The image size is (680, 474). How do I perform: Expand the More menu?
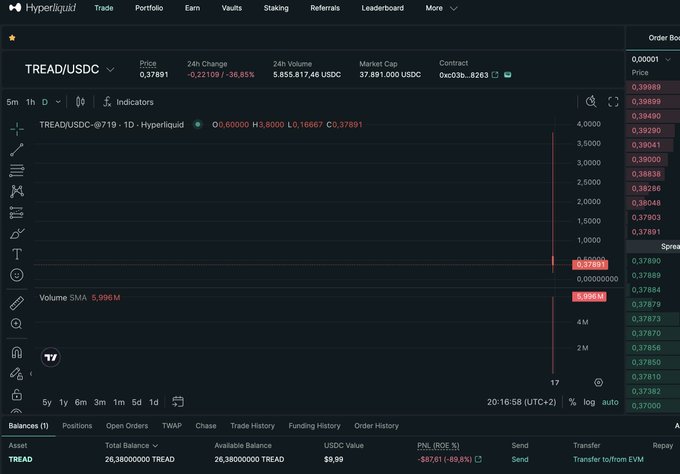coord(441,8)
